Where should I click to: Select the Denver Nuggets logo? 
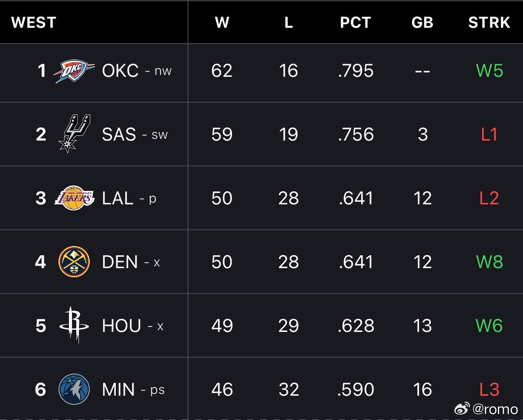(74, 262)
